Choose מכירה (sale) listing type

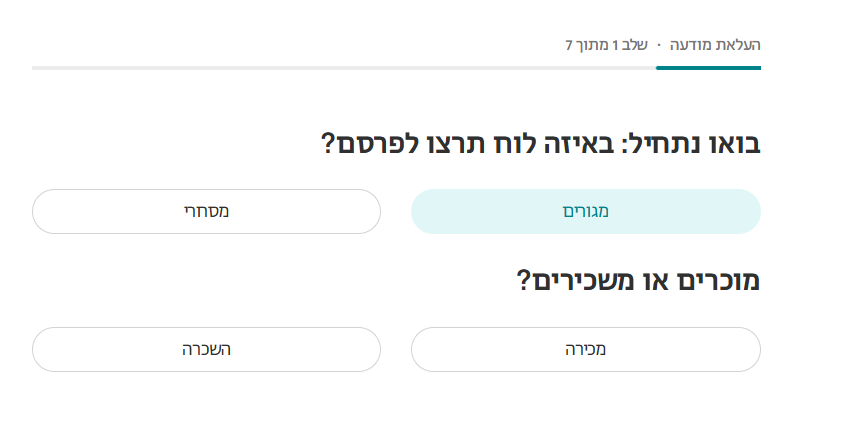pos(586,349)
